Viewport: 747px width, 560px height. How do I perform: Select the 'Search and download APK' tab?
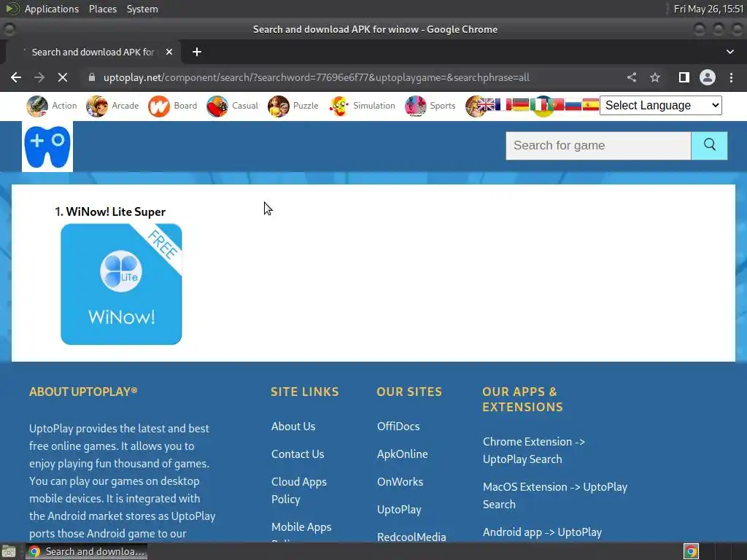pyautogui.click(x=93, y=52)
